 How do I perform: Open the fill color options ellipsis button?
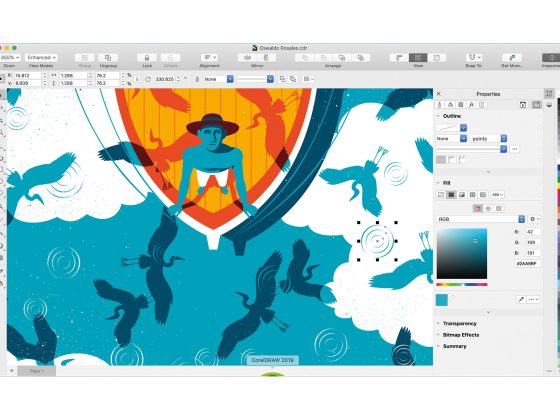(534, 299)
